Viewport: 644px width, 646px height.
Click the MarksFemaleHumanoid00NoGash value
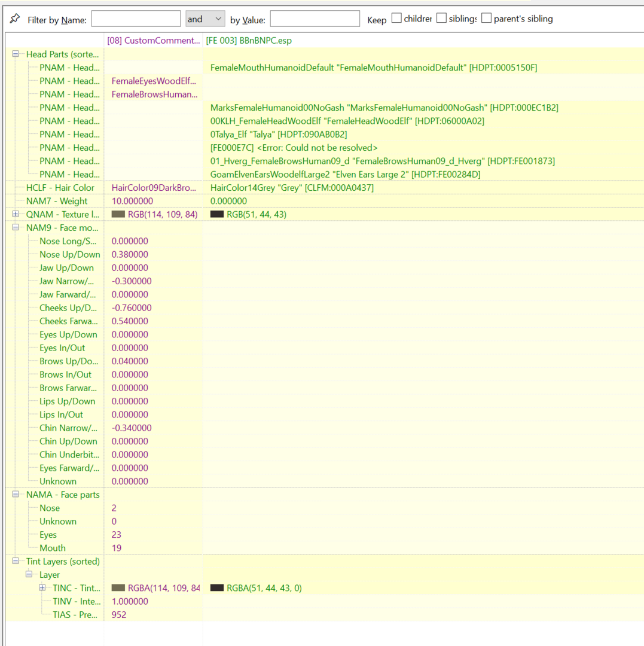coord(384,108)
